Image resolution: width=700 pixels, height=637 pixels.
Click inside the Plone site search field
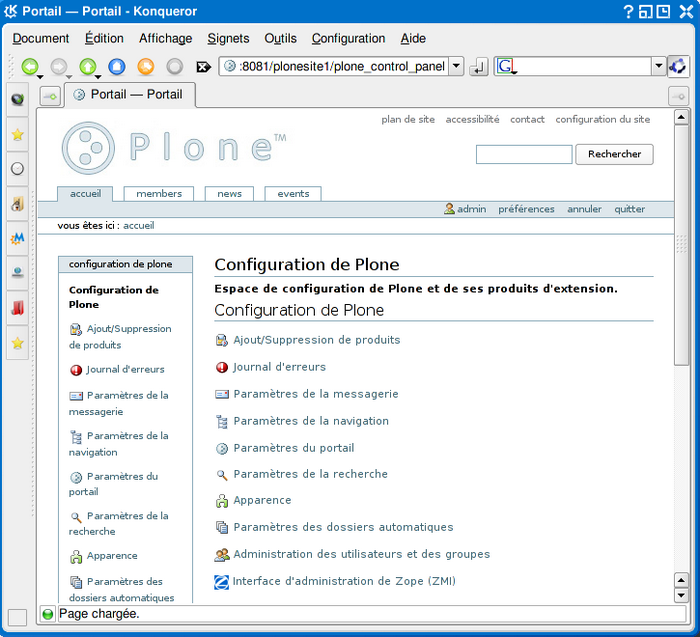524,154
